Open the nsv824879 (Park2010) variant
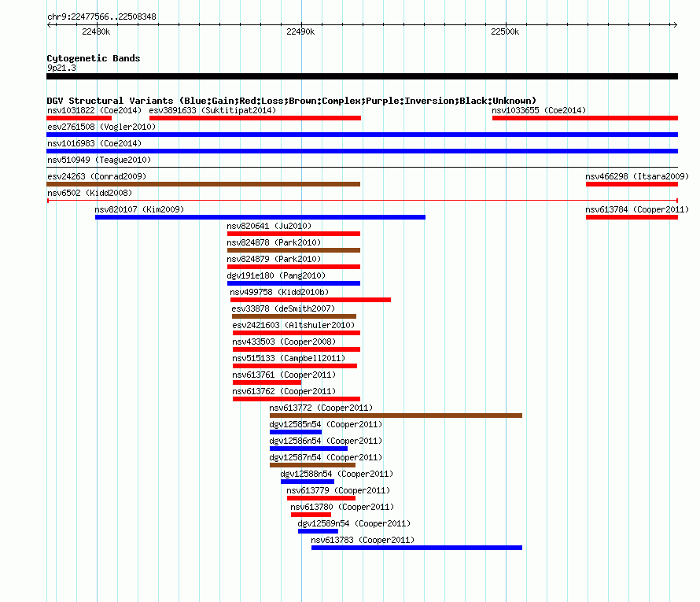This screenshot has width=700, height=602. click(x=293, y=267)
